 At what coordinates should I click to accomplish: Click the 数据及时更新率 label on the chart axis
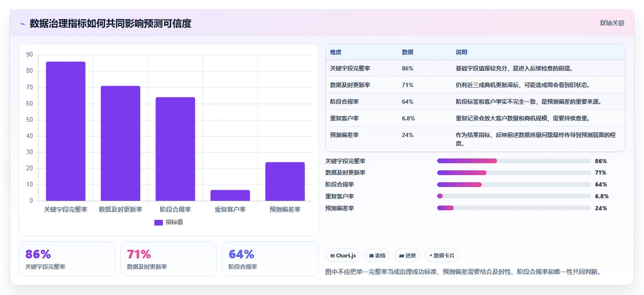pos(120,209)
